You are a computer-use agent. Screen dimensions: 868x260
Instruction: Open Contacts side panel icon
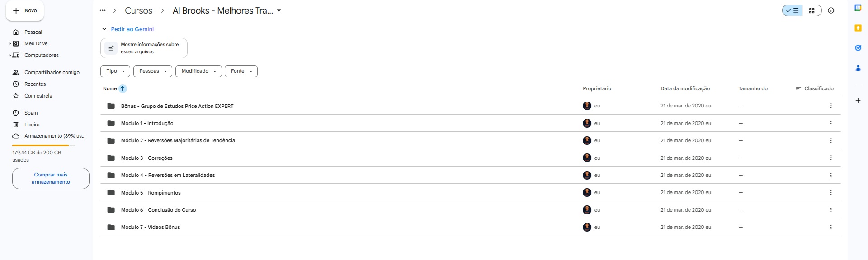pyautogui.click(x=858, y=68)
